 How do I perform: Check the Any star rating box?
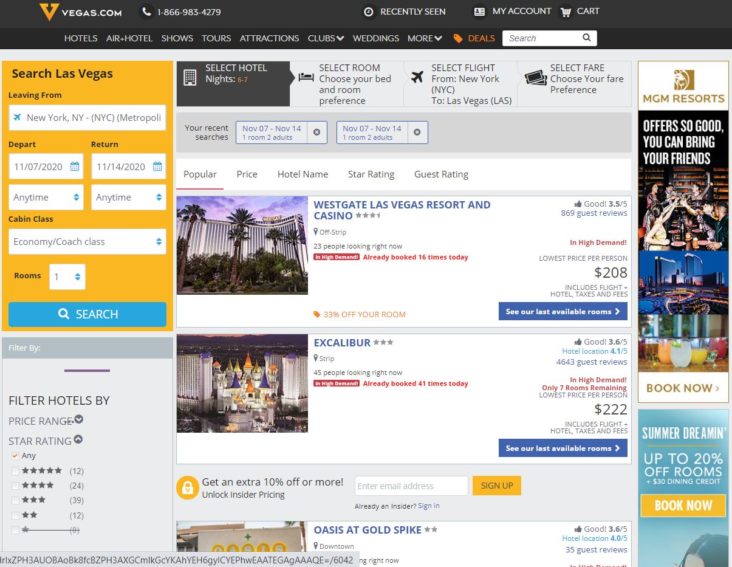(x=15, y=455)
